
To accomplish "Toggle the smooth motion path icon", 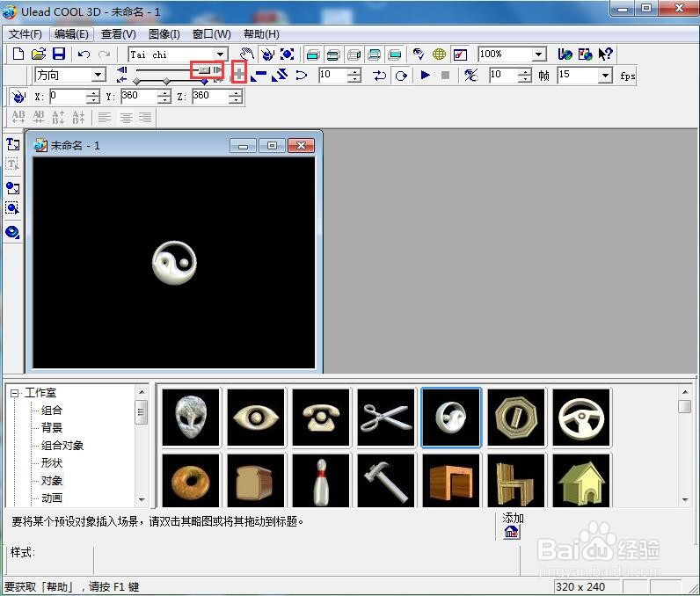I will (302, 75).
